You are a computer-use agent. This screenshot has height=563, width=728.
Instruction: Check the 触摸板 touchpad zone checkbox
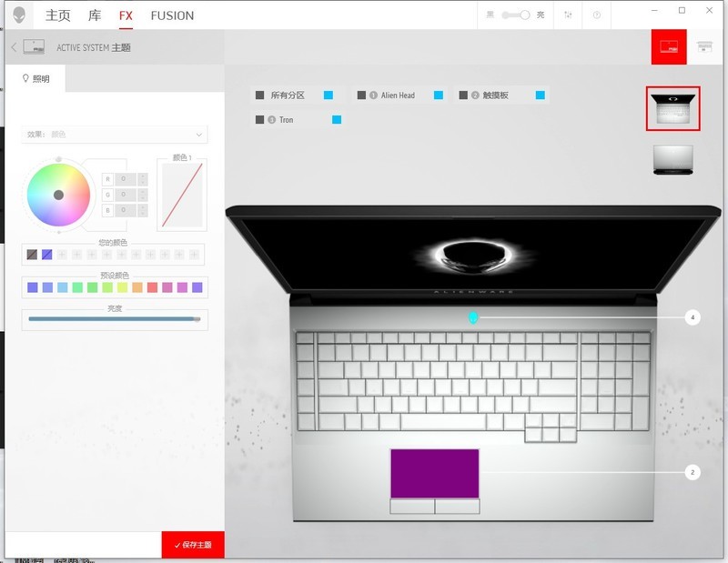[x=463, y=96]
